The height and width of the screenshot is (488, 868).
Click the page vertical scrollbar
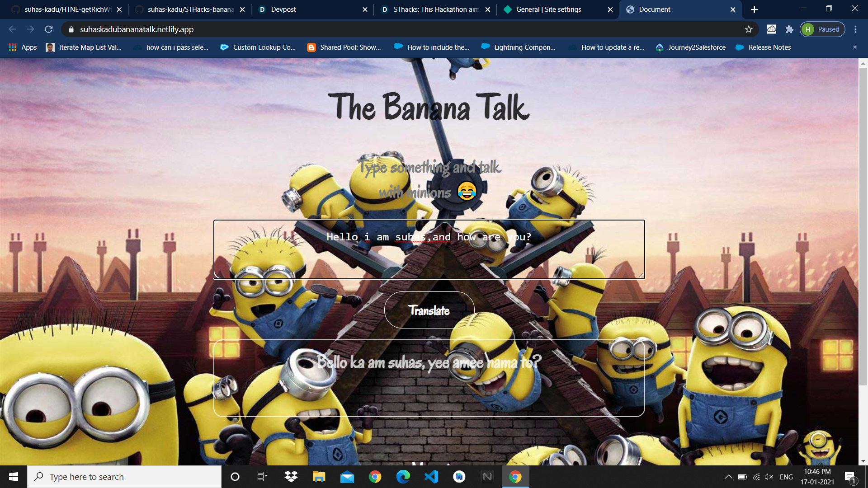coord(863,226)
